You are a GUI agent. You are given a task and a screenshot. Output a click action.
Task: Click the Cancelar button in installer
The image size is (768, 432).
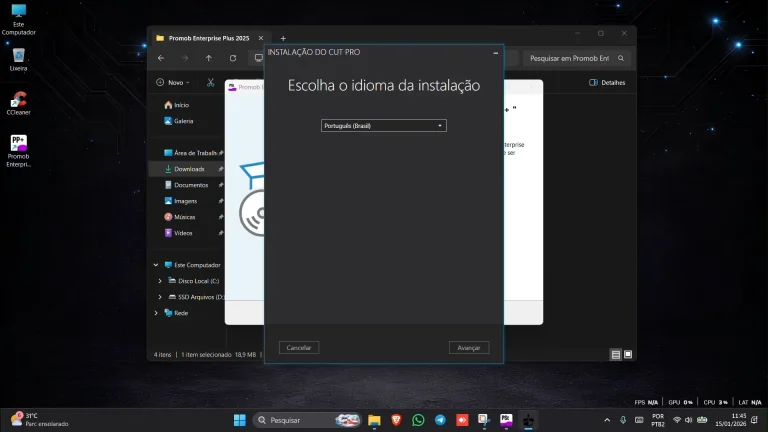coord(299,348)
